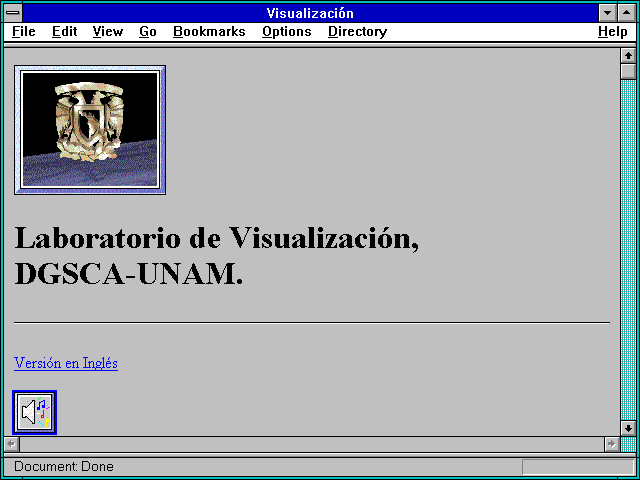The width and height of the screenshot is (640, 480).
Task: Click the Laboratorio de Visualización heading
Action: tap(216, 256)
